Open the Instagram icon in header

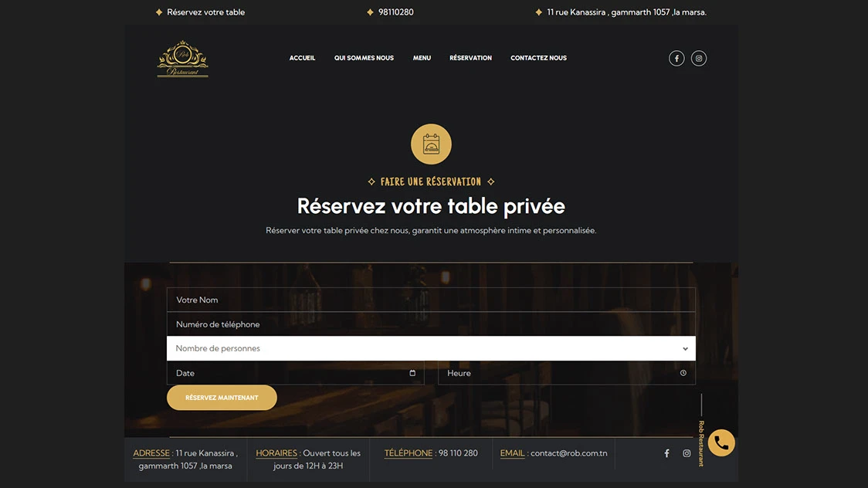click(699, 58)
